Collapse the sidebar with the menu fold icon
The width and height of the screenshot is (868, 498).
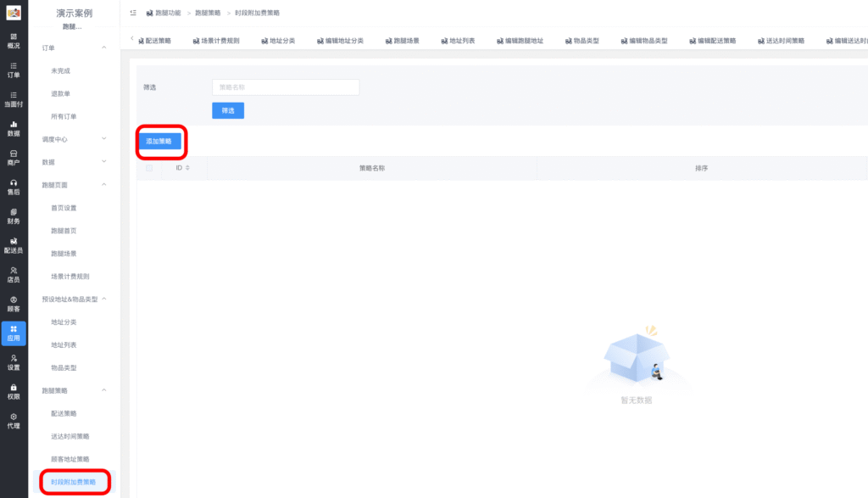pos(133,14)
